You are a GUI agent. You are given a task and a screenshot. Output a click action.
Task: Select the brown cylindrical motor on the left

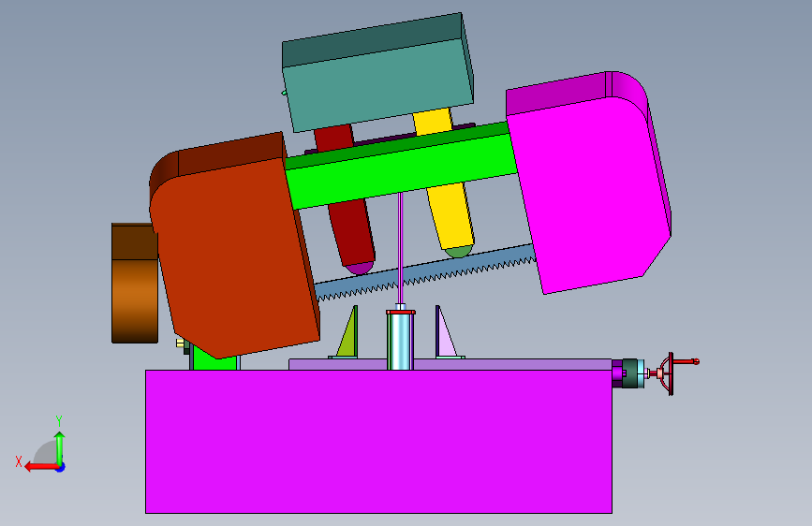(x=134, y=284)
